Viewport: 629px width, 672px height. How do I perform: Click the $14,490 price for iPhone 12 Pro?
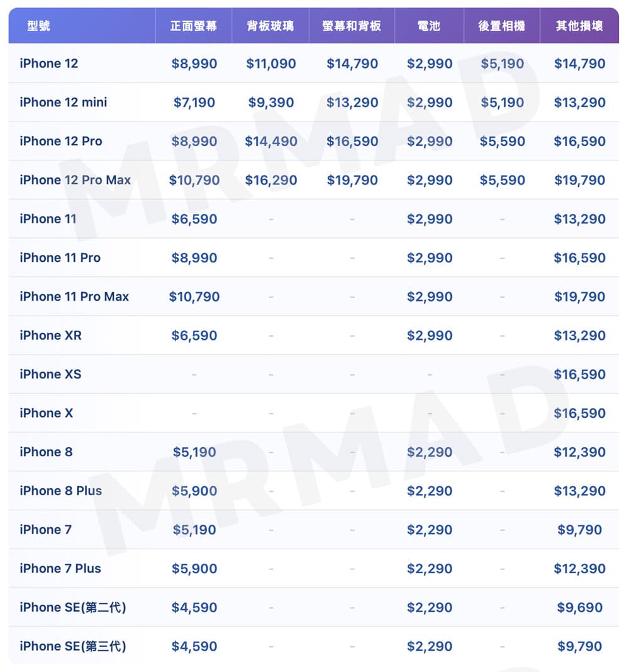271,142
